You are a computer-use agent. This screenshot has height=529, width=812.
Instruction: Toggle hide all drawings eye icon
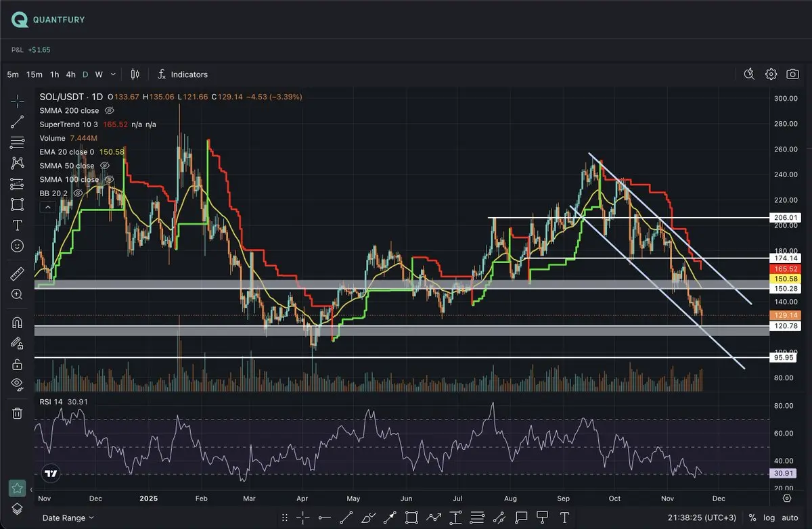18,385
